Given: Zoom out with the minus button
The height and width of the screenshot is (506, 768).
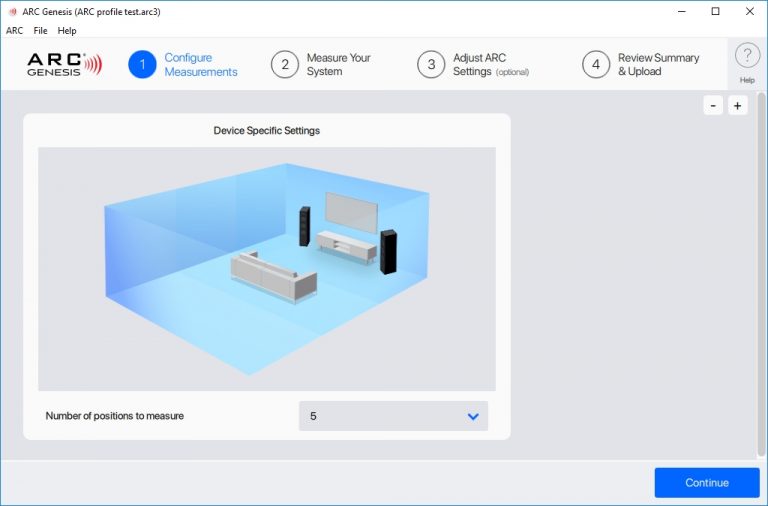Looking at the screenshot, I should click(713, 105).
